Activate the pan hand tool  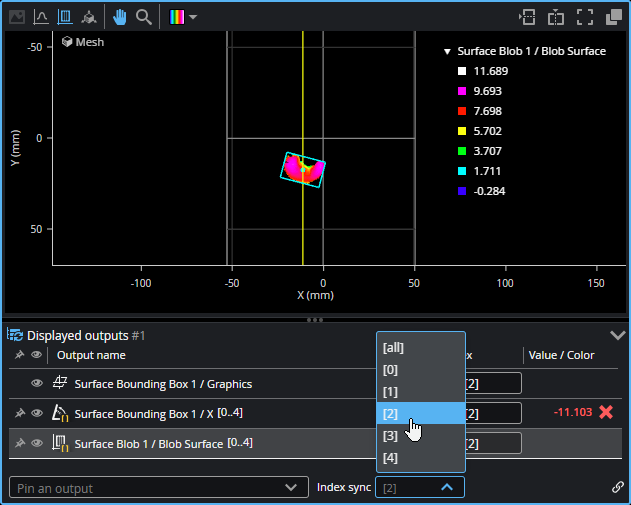click(x=120, y=17)
